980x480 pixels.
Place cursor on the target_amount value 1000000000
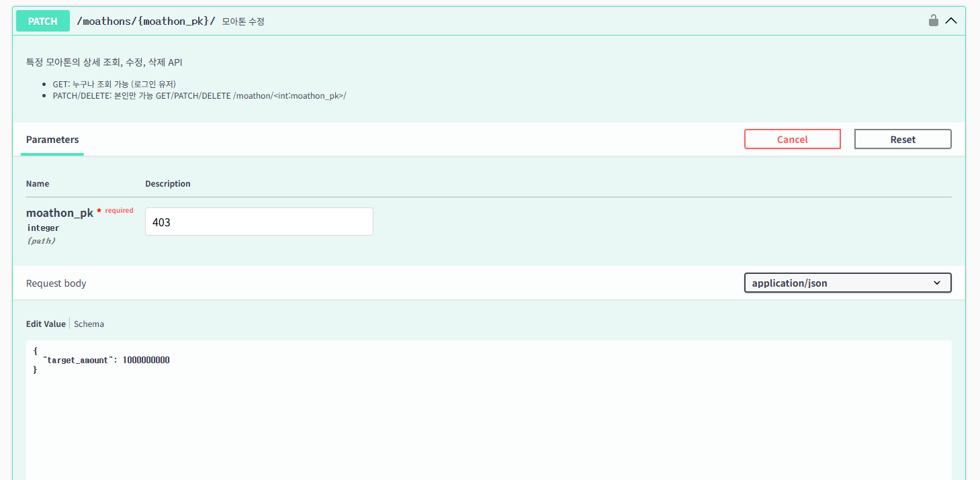(146, 361)
